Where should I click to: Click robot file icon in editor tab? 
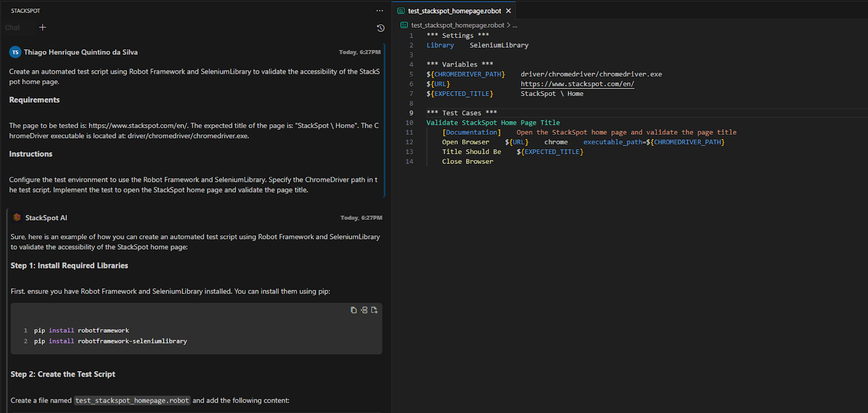tap(401, 11)
